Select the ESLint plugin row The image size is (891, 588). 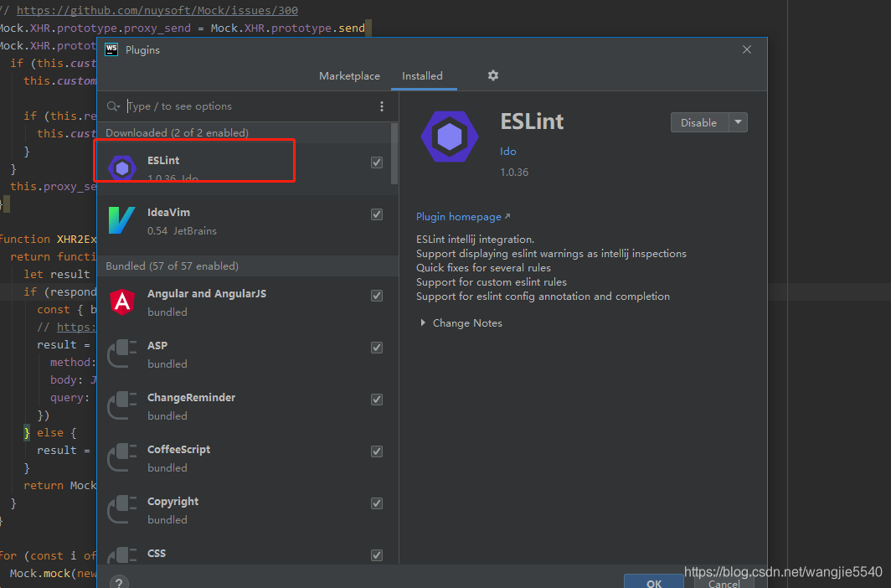245,169
